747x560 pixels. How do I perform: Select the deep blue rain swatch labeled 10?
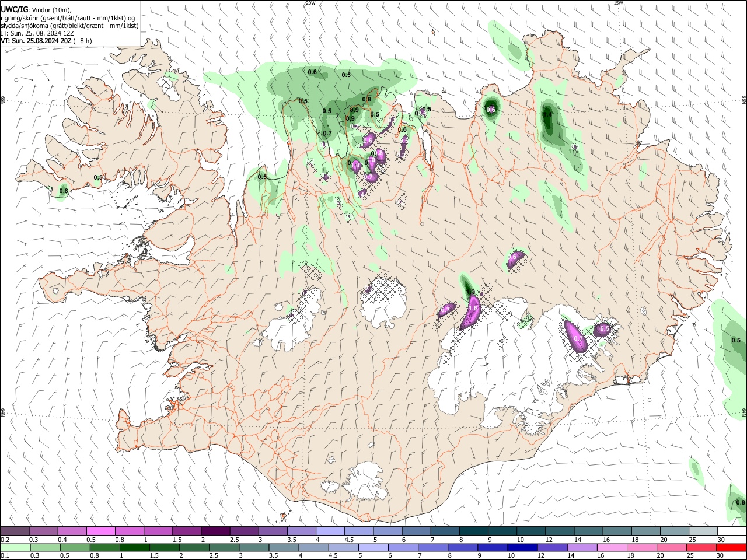click(x=522, y=548)
